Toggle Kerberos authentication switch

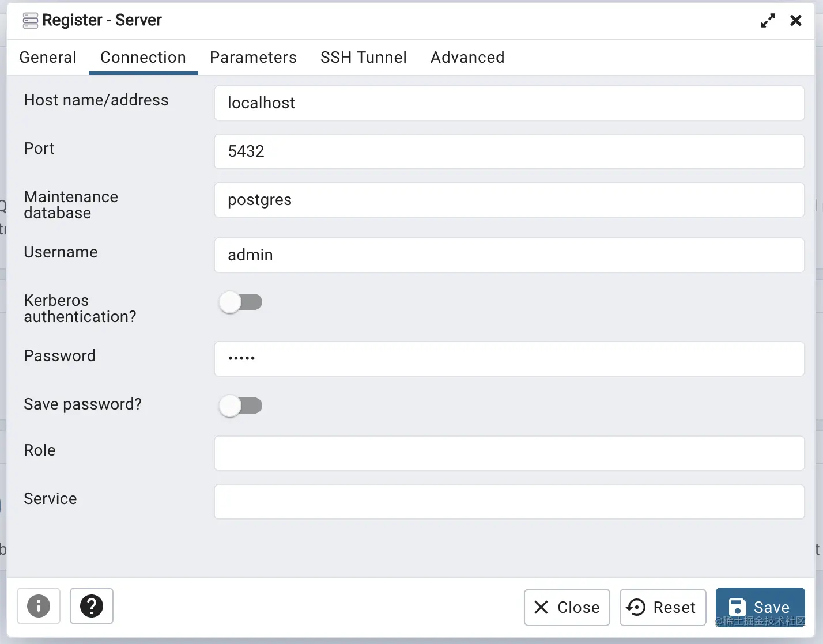click(x=241, y=302)
